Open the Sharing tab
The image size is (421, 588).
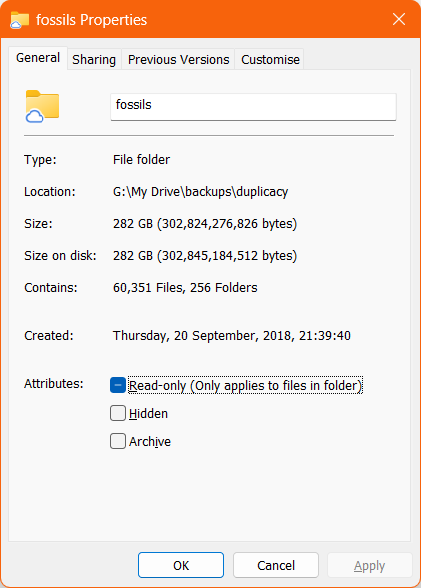94,60
